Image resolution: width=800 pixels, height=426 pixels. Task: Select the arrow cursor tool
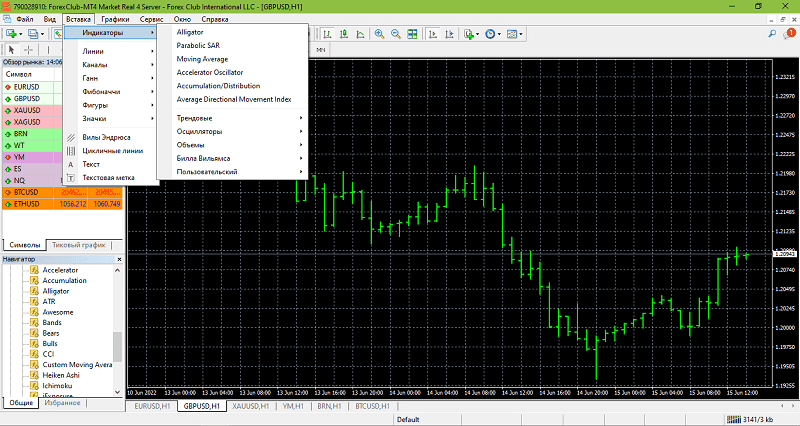pos(11,50)
